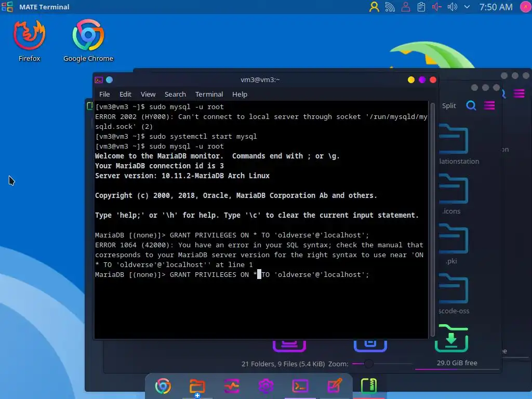Place the cursor in the current MariaDB command line
Viewport: 532px width, 399px height.
(232, 274)
